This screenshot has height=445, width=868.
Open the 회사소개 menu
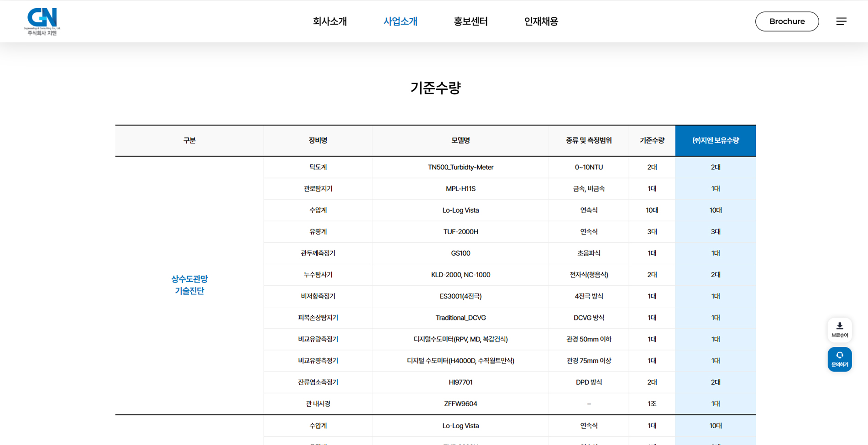coord(329,21)
